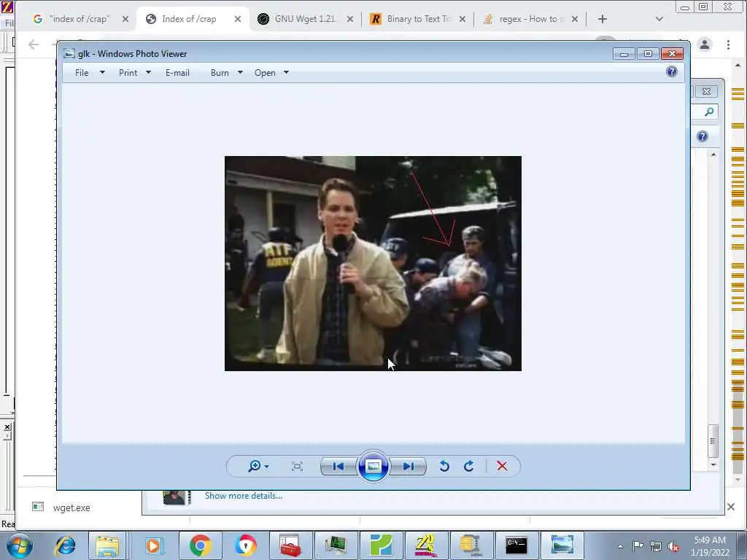Open Windows Media Player from taskbar

point(153,545)
